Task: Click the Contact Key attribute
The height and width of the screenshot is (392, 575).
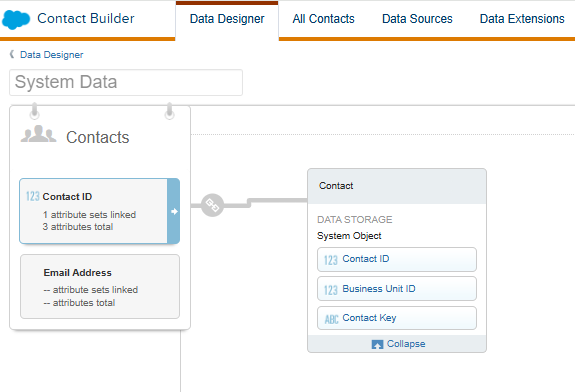Action: (397, 318)
